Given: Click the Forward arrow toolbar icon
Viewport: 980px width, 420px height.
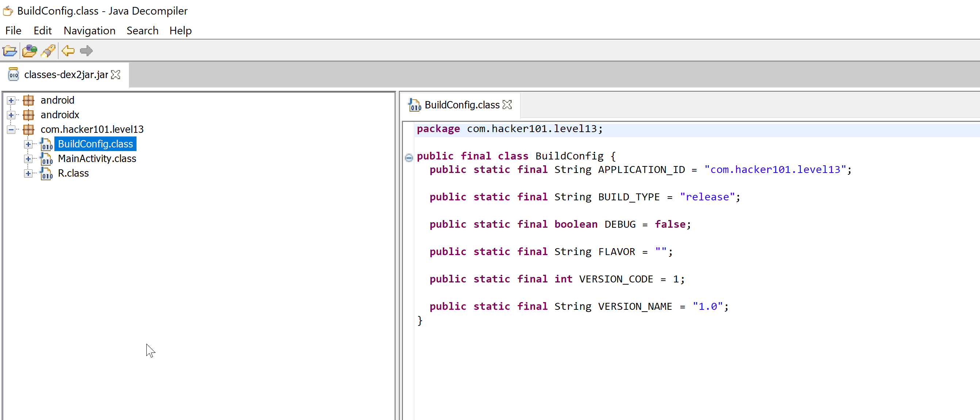Looking at the screenshot, I should [x=87, y=51].
